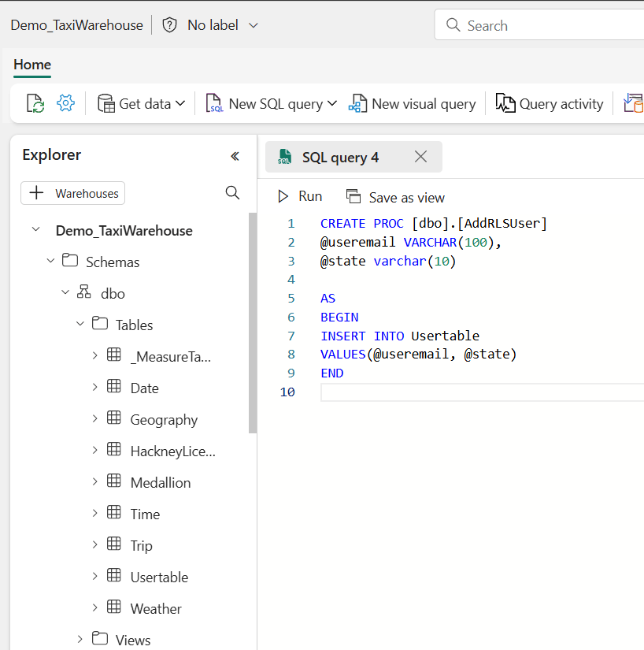644x650 pixels.
Task: Collapse the dbo schema node
Action: click(65, 293)
